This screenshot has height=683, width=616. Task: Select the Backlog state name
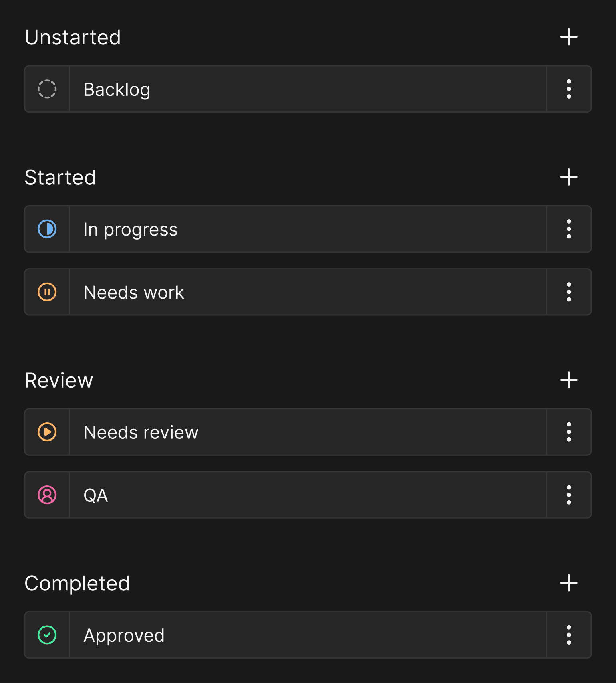[117, 89]
